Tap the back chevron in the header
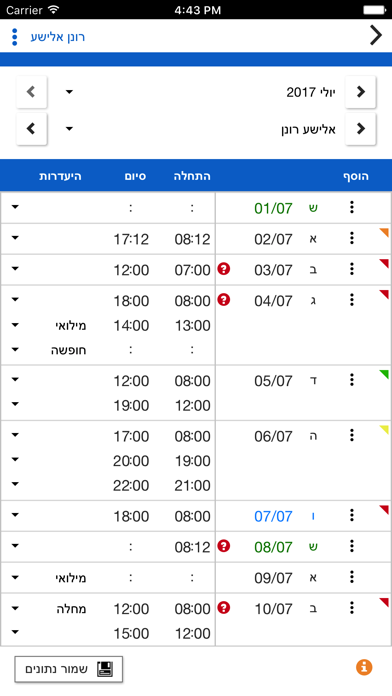Viewport: 392px width, 696px height. (x=376, y=36)
